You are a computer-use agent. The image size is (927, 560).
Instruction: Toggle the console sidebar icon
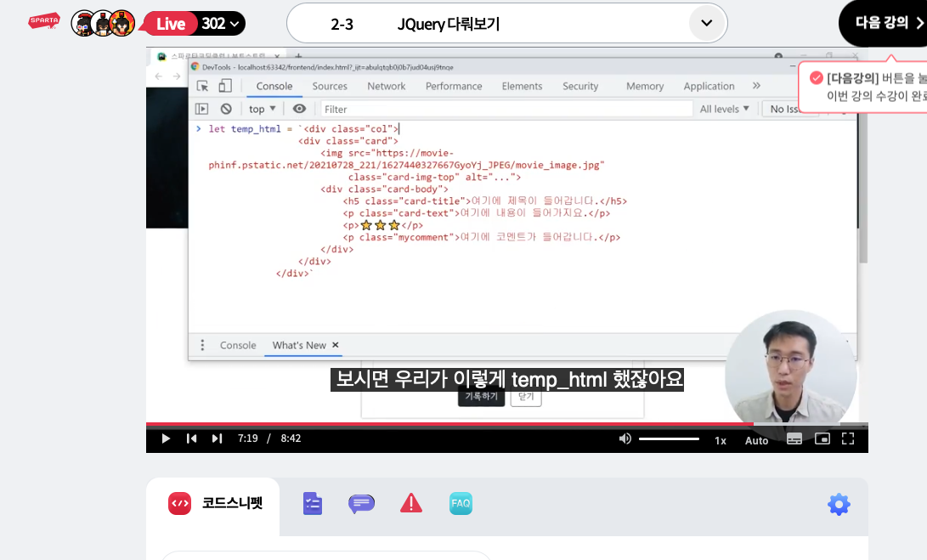tap(202, 109)
